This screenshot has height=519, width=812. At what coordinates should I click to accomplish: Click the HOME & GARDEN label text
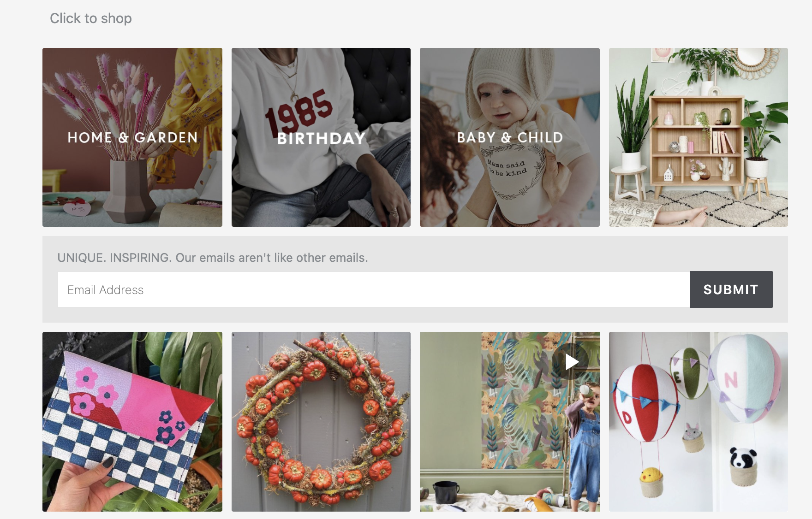pyautogui.click(x=132, y=137)
